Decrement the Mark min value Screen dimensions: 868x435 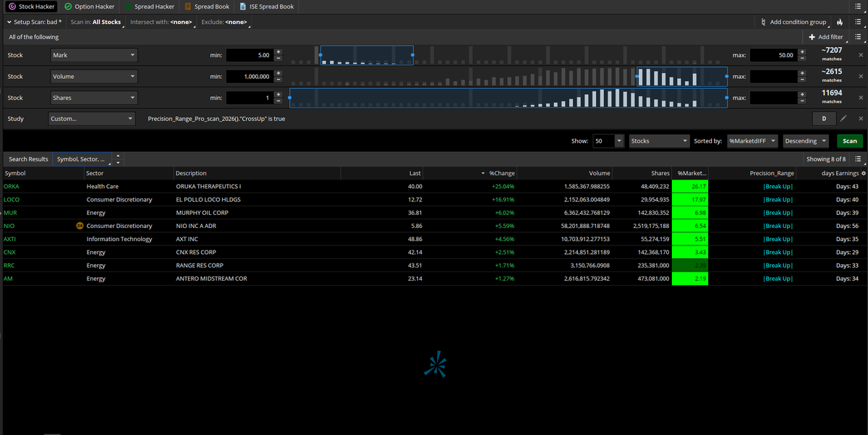(278, 58)
